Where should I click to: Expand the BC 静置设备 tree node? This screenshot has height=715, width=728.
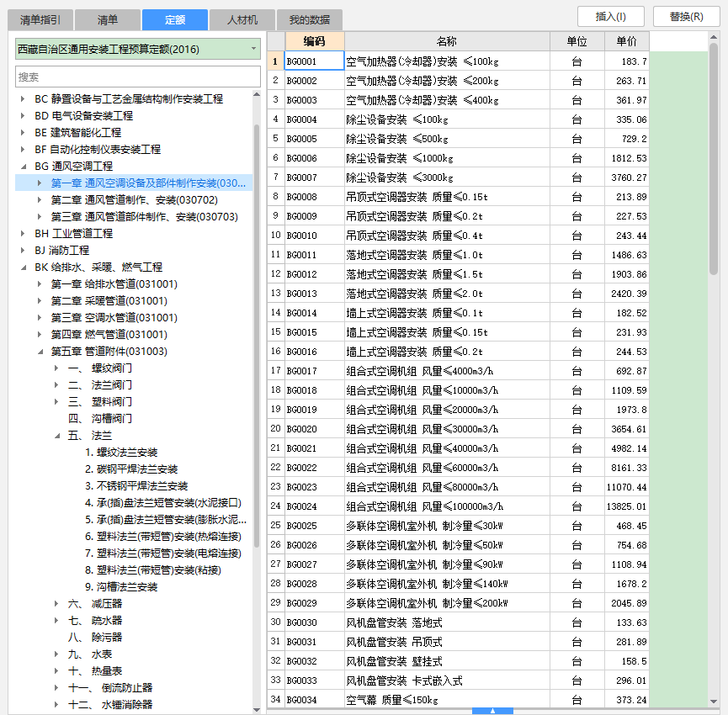coord(23,99)
